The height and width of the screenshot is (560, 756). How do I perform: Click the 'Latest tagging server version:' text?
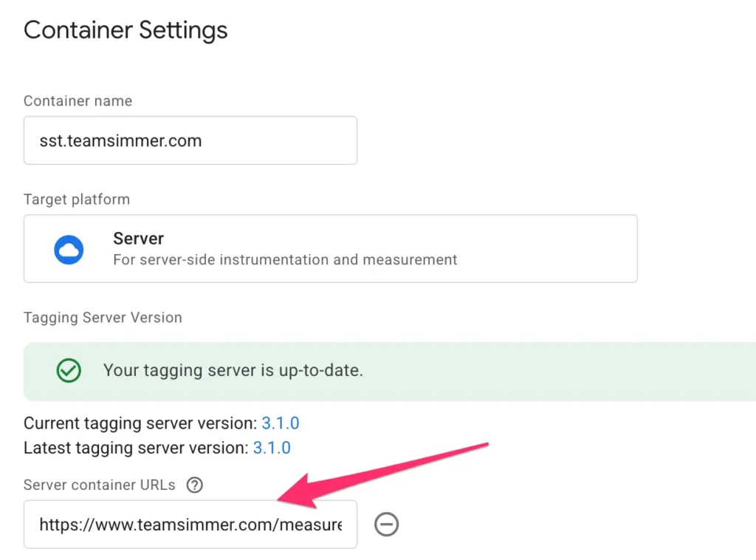pyautogui.click(x=136, y=448)
